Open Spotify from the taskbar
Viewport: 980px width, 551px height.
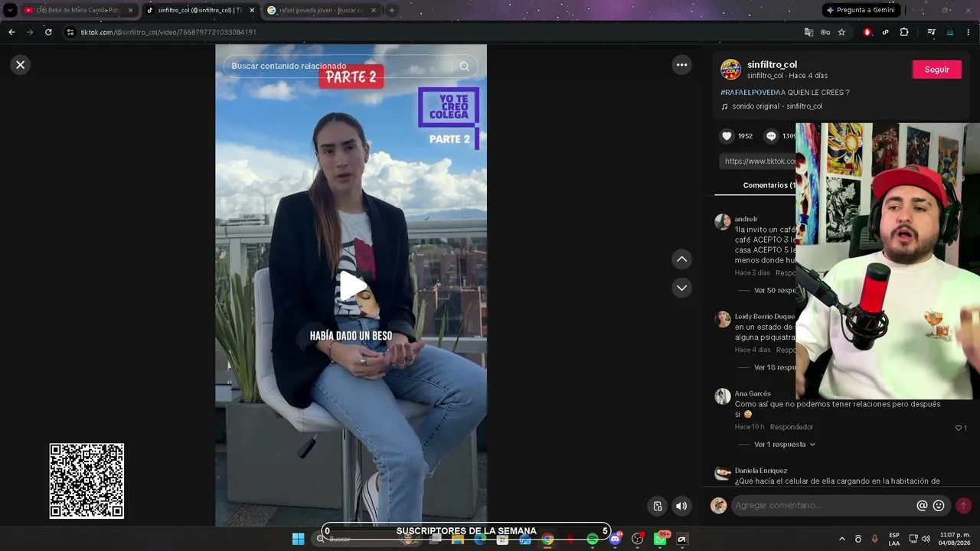click(593, 539)
